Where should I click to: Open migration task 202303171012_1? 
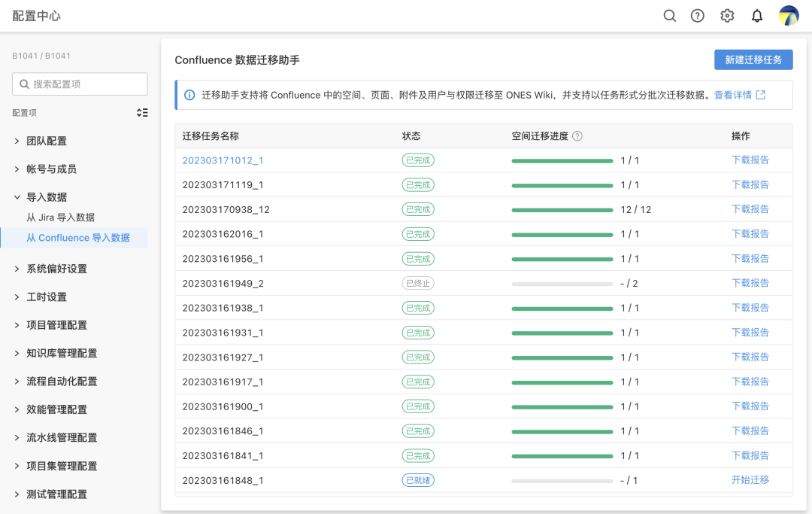click(223, 160)
